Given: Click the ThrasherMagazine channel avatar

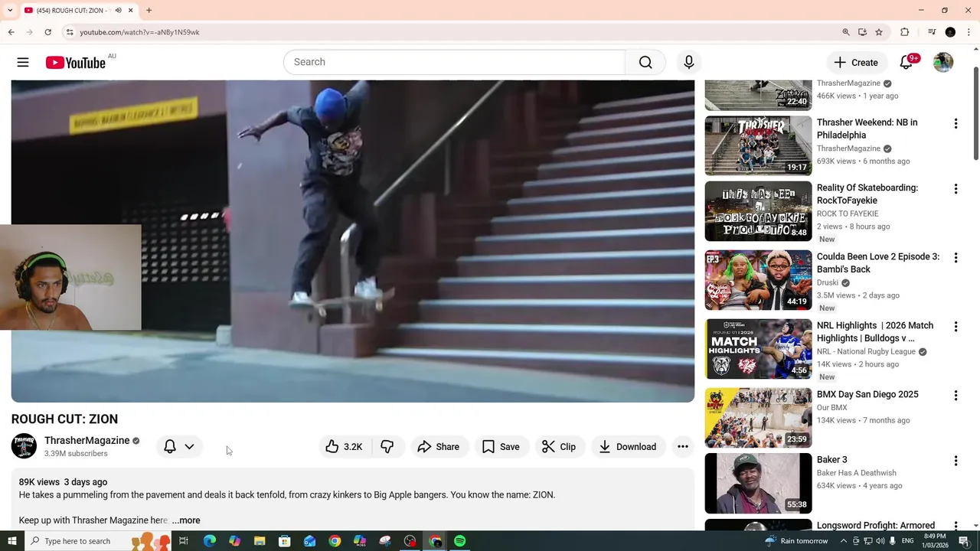Looking at the screenshot, I should [x=24, y=446].
